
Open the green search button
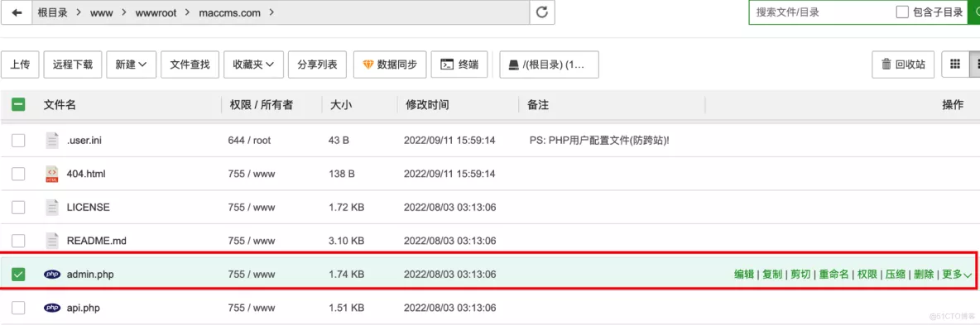[x=974, y=12]
